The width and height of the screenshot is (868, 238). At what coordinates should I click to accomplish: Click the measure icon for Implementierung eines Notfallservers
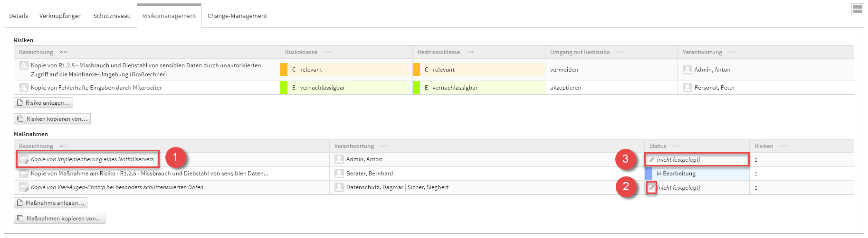[x=24, y=159]
